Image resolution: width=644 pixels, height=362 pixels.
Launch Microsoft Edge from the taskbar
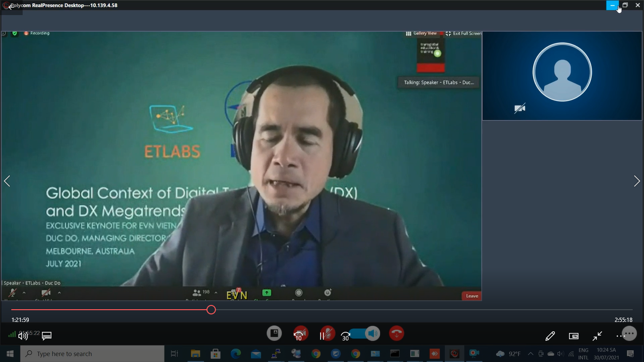[236, 354]
